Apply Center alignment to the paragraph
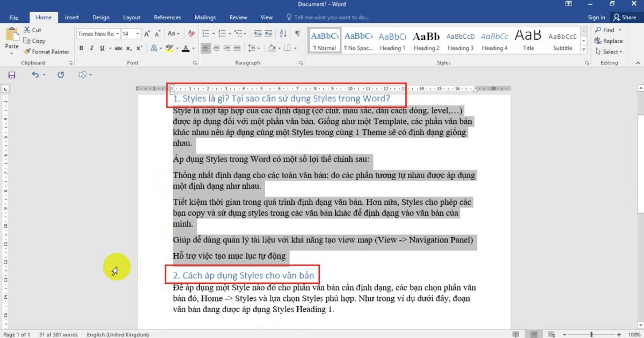 [216, 48]
